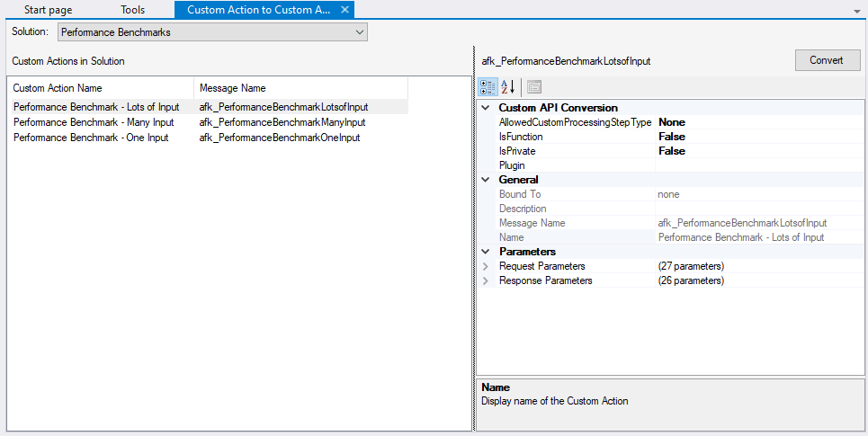Click the Property Pages icon
Viewport: 868px width, 436px height.
pyautogui.click(x=534, y=87)
